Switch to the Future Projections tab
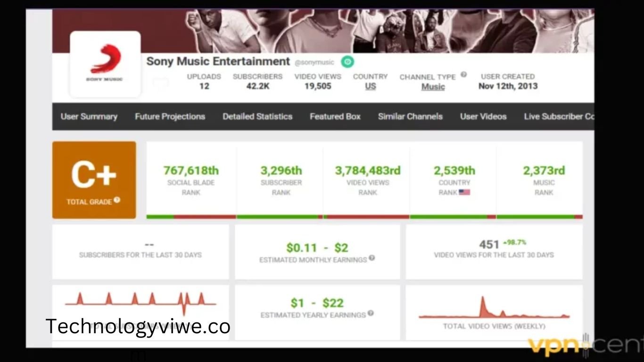 pyautogui.click(x=170, y=116)
